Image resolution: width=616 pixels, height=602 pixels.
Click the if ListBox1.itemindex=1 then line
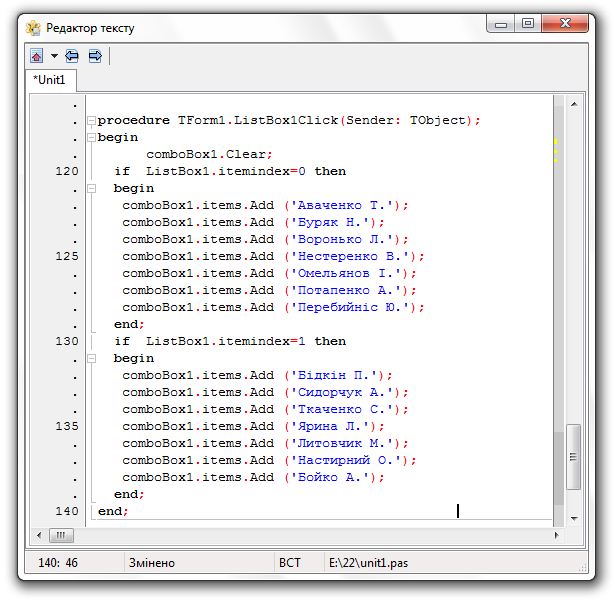click(230, 341)
